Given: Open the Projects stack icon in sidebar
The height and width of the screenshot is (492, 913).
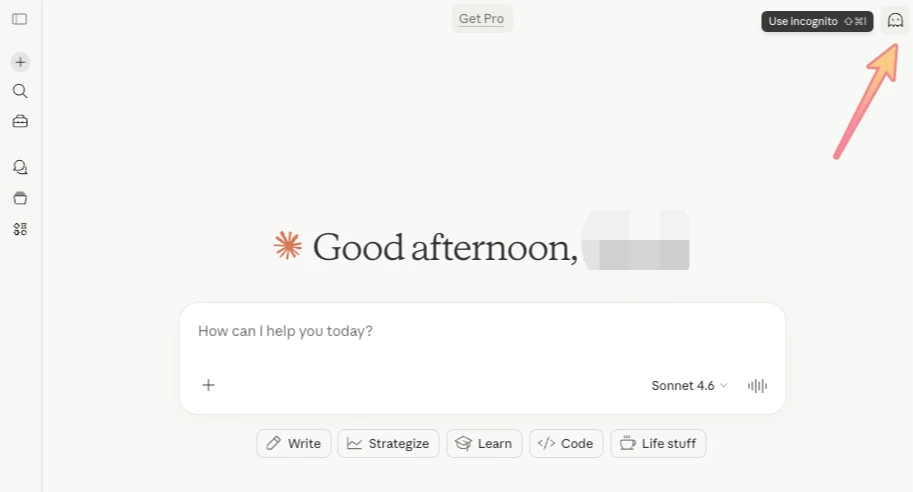Looking at the screenshot, I should click(x=20, y=198).
